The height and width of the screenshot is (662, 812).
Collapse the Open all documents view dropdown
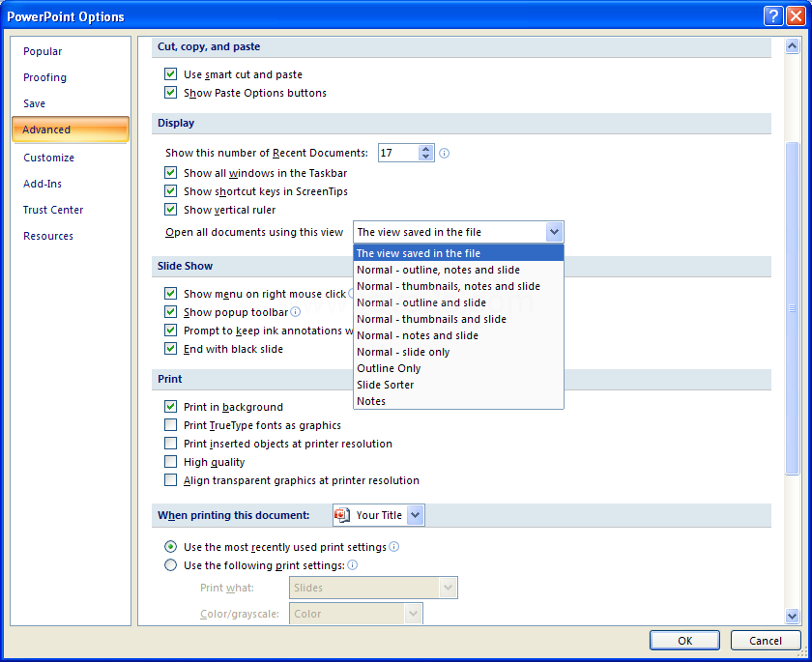tap(554, 232)
